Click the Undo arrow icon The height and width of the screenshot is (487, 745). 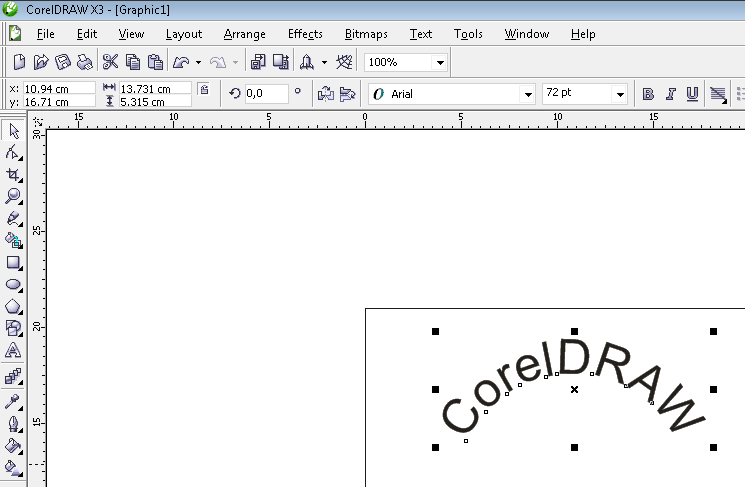click(181, 62)
